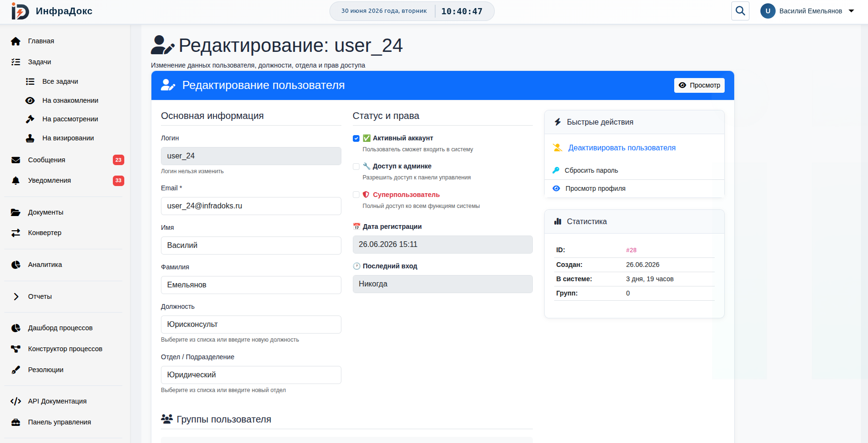Click the user-edit icon in the blue header
This screenshot has width=868, height=443.
(168, 85)
